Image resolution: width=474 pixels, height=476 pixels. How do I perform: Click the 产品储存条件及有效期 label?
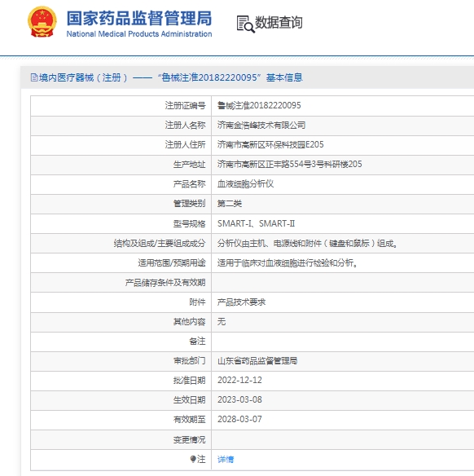pos(165,283)
